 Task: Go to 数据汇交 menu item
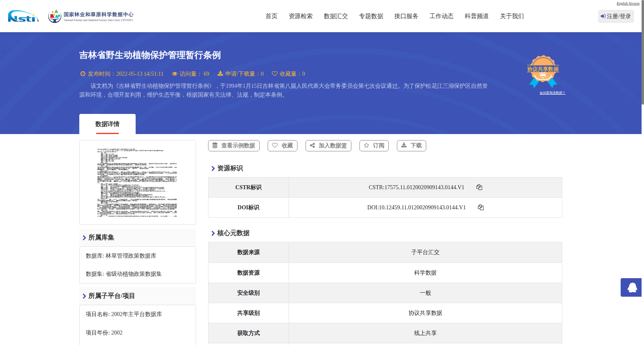pos(336,16)
